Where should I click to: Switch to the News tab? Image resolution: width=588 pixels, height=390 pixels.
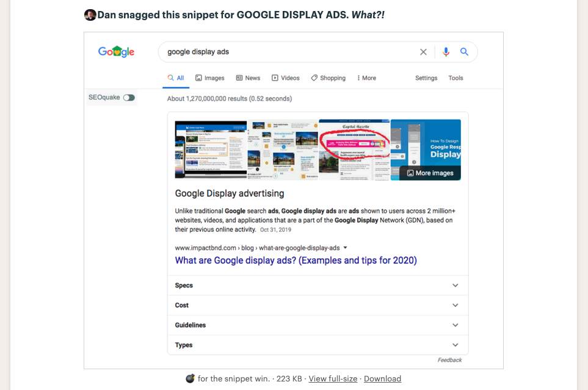[248, 78]
